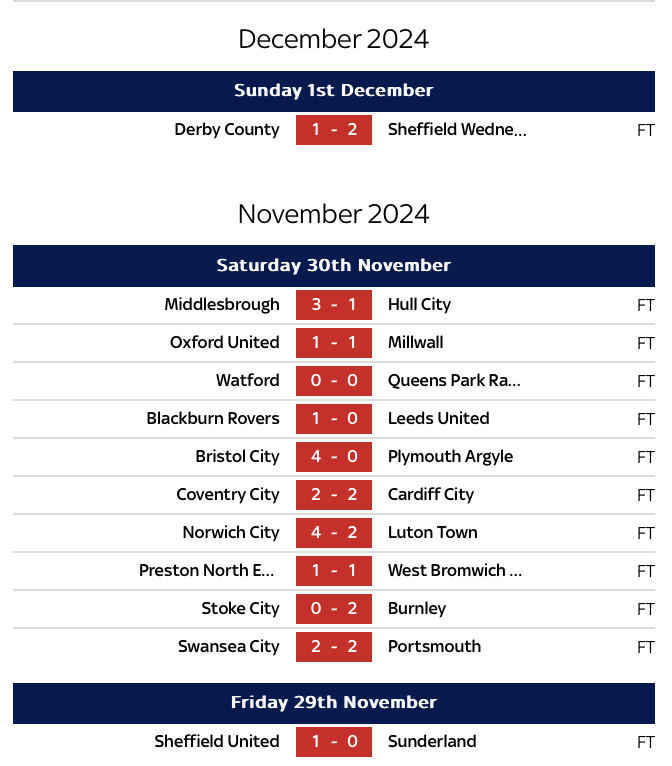Select the Millwall team link
Viewport: 672px width, 766px height.
click(416, 343)
